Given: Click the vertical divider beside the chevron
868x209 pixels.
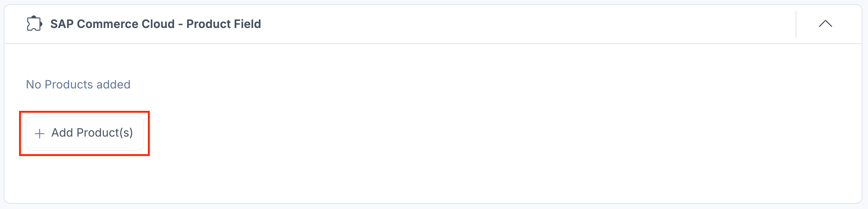Looking at the screenshot, I should point(796,24).
